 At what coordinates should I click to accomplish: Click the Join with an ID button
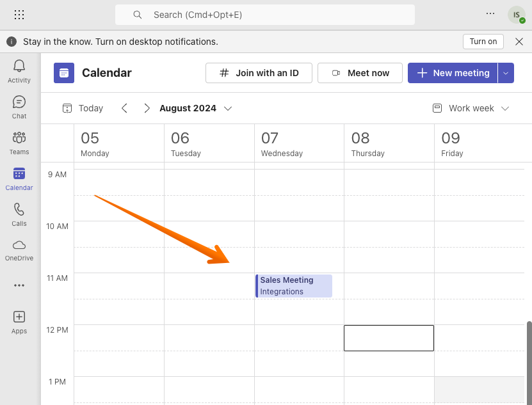coord(259,73)
